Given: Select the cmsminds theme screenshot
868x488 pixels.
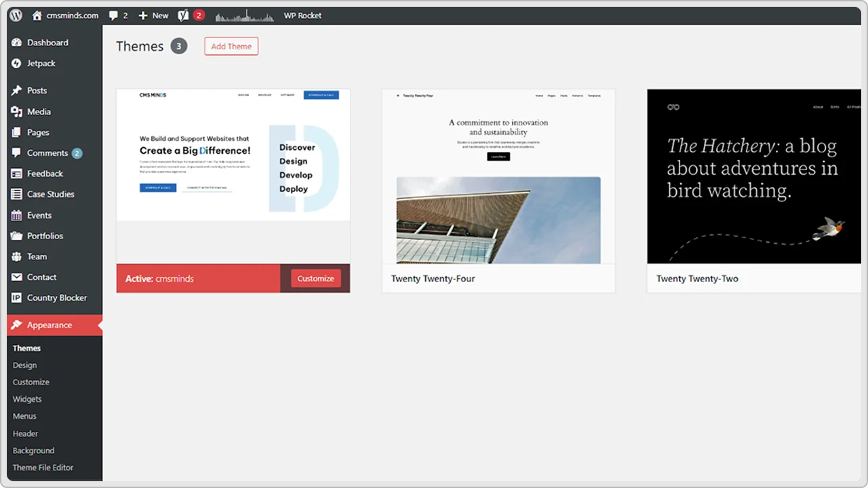Looking at the screenshot, I should 233,176.
